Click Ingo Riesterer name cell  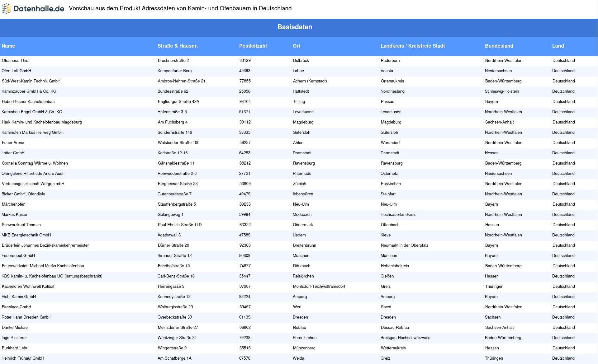pos(14,338)
